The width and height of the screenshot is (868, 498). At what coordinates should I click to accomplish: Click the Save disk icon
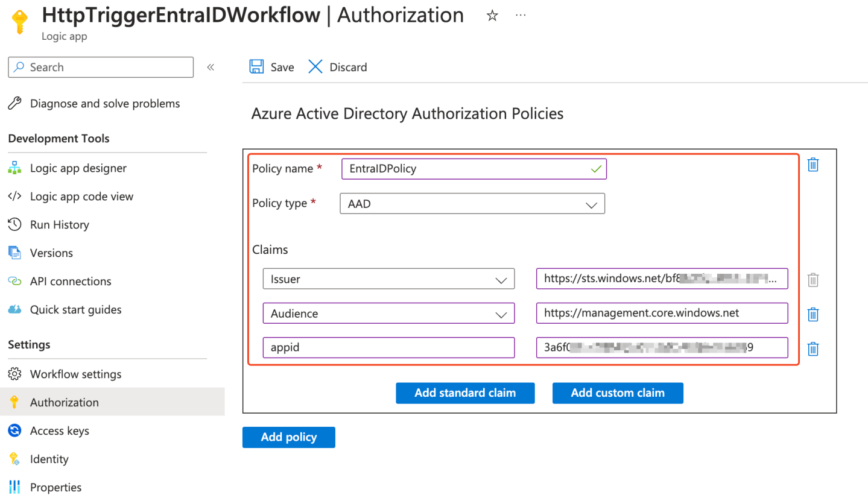(x=256, y=67)
